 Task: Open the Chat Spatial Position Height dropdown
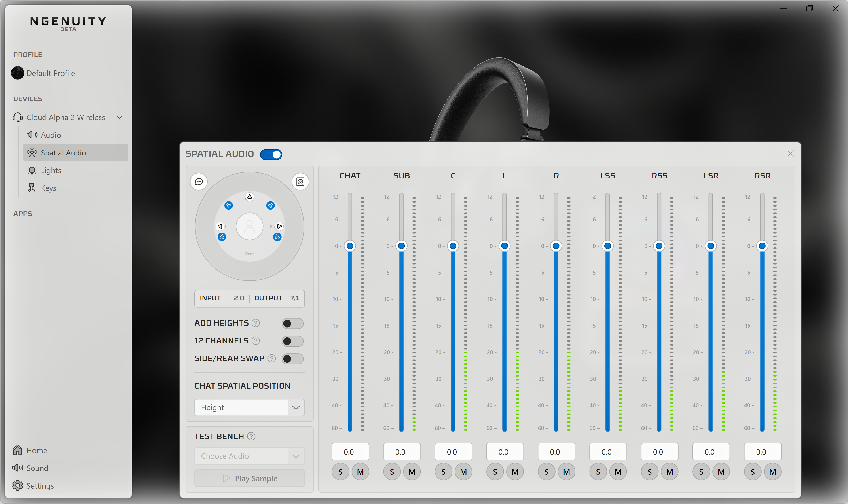pyautogui.click(x=250, y=407)
